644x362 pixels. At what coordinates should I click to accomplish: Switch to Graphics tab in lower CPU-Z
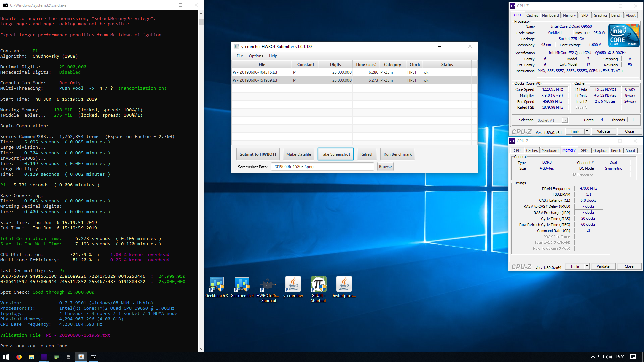coord(600,150)
